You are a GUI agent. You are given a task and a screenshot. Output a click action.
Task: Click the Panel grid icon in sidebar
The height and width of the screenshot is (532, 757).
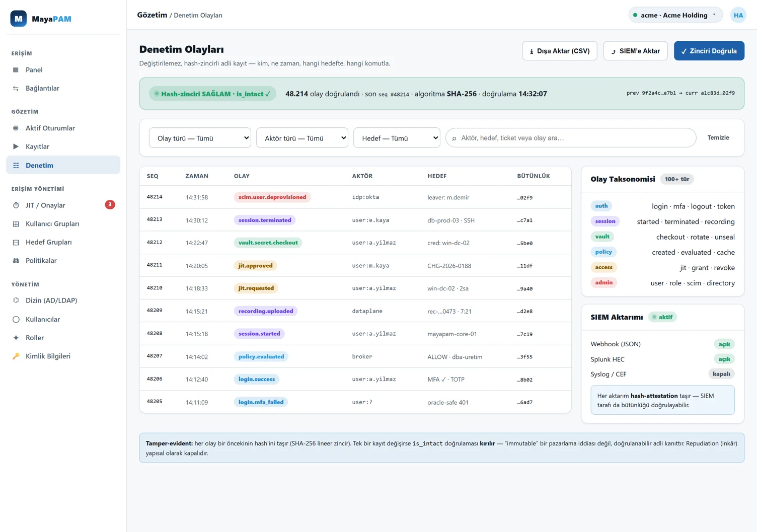16,70
